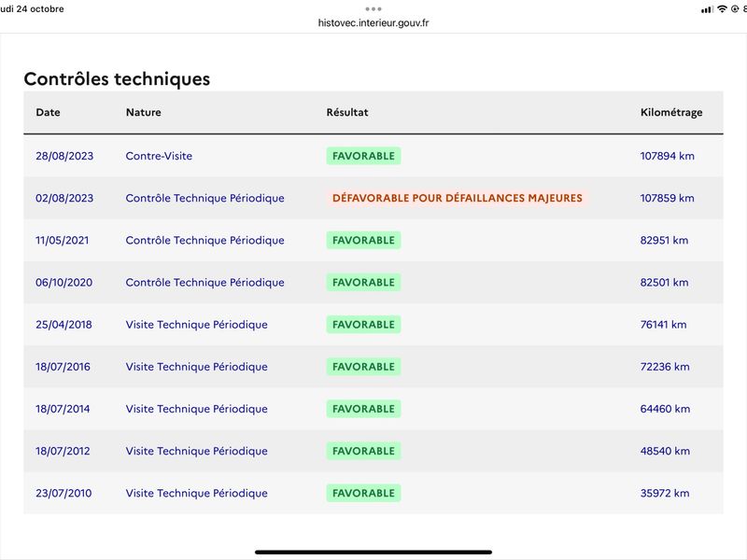Open the histovec.interieur.gouv.fr address bar
Screen dimensions: 747x560
click(373, 22)
